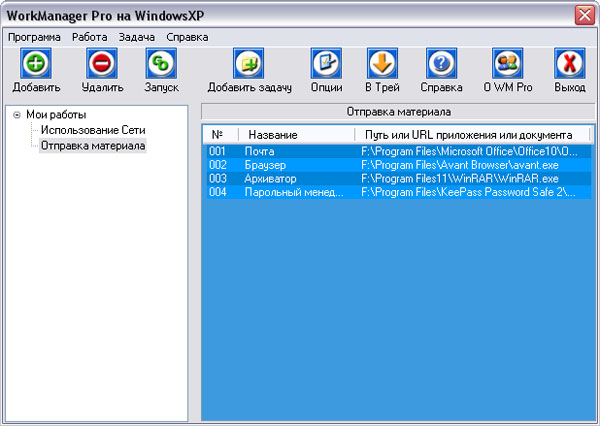
Task: Select Использование Сети in the tree
Action: pos(93,130)
